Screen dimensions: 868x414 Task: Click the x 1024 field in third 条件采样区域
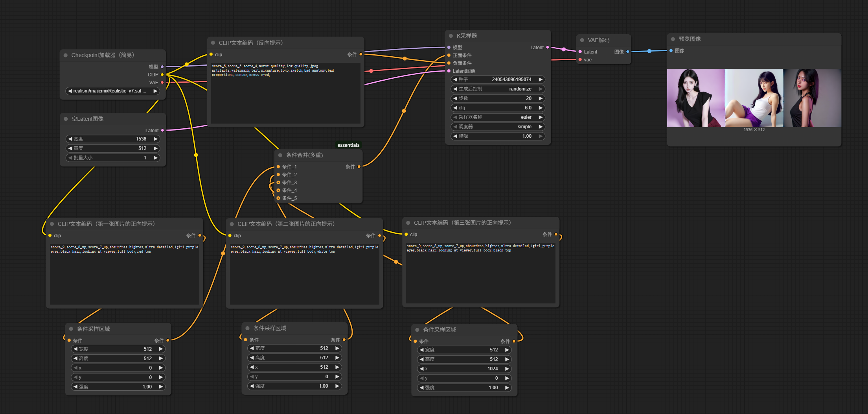464,369
